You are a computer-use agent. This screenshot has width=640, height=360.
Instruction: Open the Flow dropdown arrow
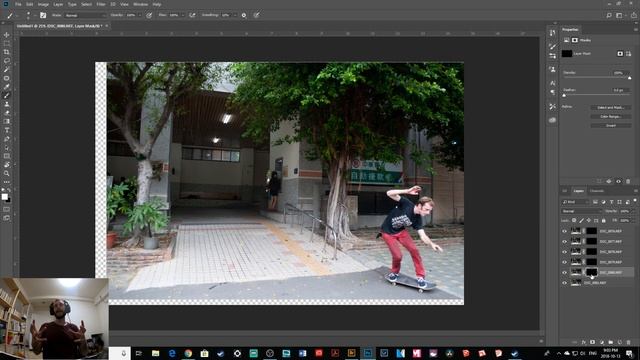pyautogui.click(x=182, y=15)
